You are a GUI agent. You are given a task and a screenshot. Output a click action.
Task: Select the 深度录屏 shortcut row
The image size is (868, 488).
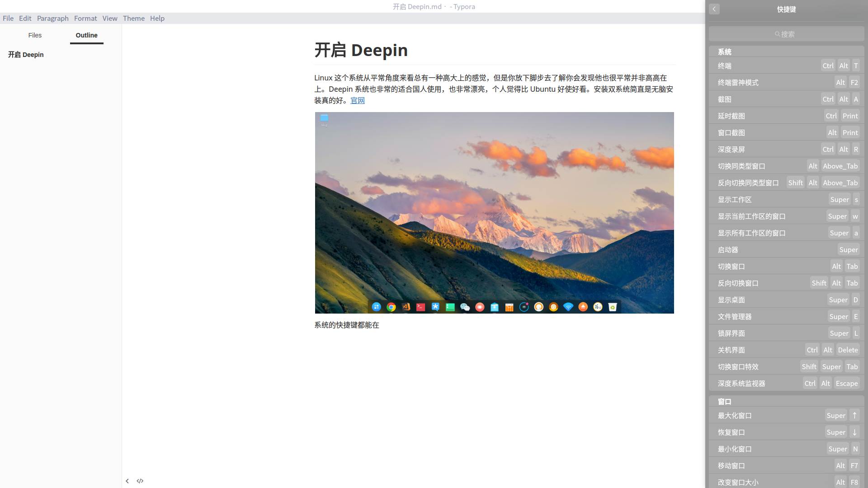787,149
